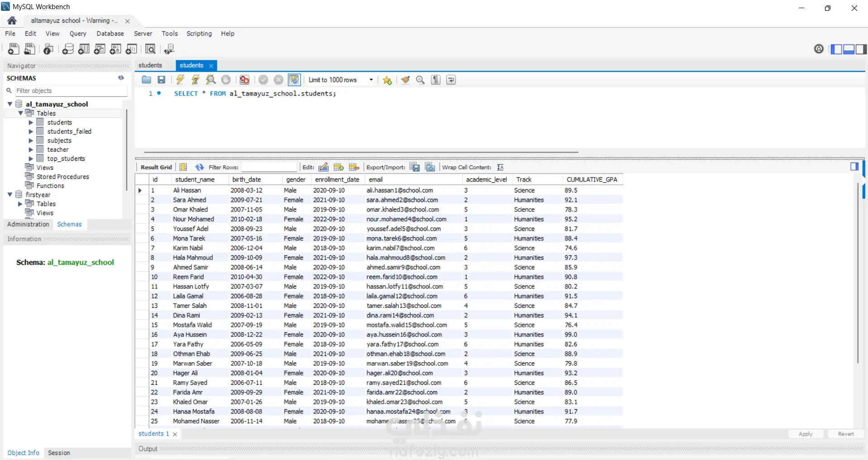Click the Explain query execution plan icon

[210, 80]
